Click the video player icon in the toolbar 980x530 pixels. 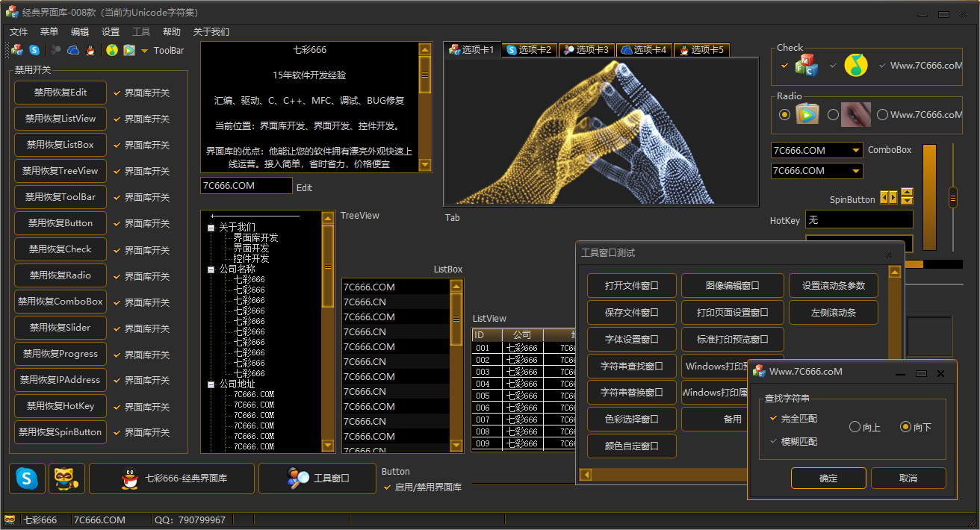point(129,51)
